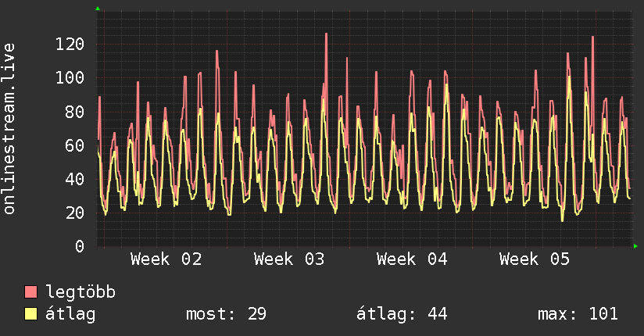Click the green arrow at x-axis end
The height and width of the screenshot is (336, 644).
635,246
